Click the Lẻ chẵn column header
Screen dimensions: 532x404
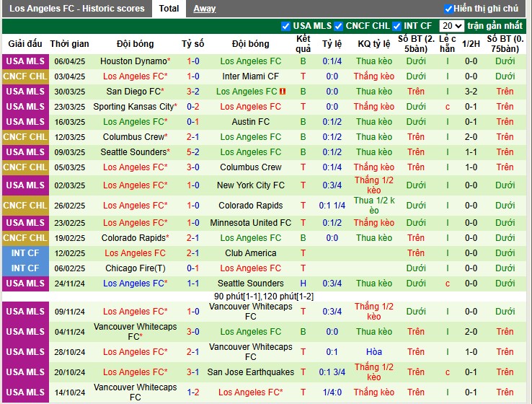[448, 44]
